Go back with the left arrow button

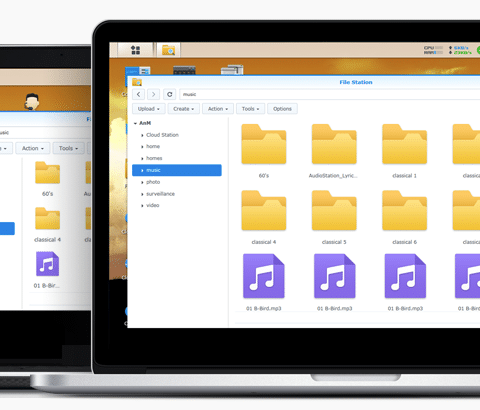[x=138, y=94]
